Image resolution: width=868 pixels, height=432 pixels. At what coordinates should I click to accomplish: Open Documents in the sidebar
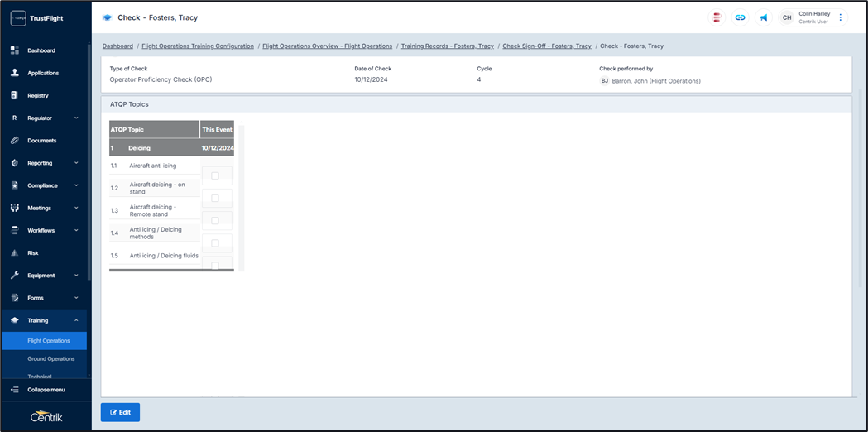click(x=41, y=141)
